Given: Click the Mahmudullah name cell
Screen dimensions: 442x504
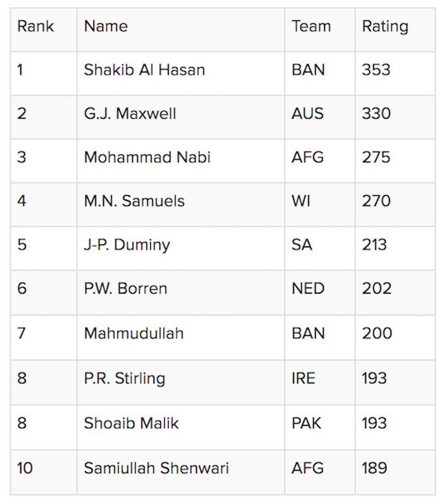Looking at the screenshot, I should 133,333.
